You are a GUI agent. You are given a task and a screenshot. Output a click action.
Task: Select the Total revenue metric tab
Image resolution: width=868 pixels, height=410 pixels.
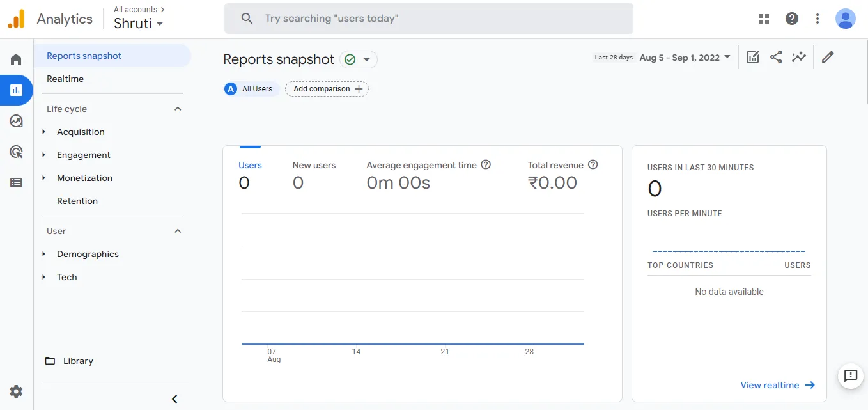pyautogui.click(x=562, y=175)
